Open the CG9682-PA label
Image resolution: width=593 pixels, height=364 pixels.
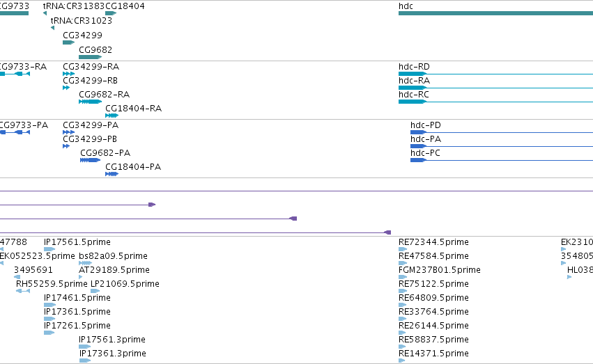pyautogui.click(x=105, y=153)
